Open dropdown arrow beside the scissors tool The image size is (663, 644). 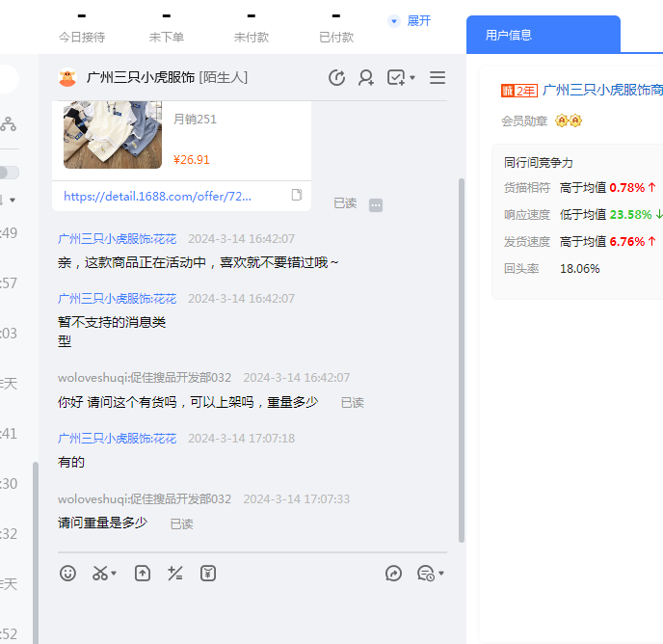(115, 574)
